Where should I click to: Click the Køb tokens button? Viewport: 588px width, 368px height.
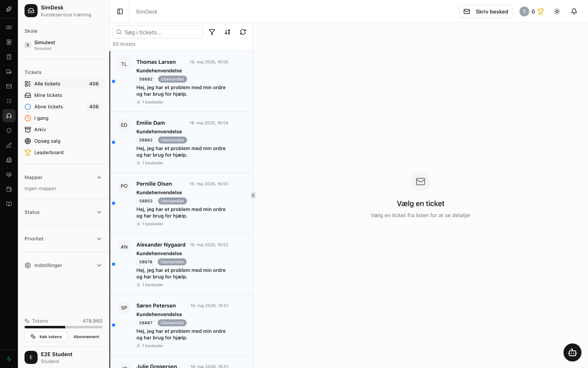[46, 337]
